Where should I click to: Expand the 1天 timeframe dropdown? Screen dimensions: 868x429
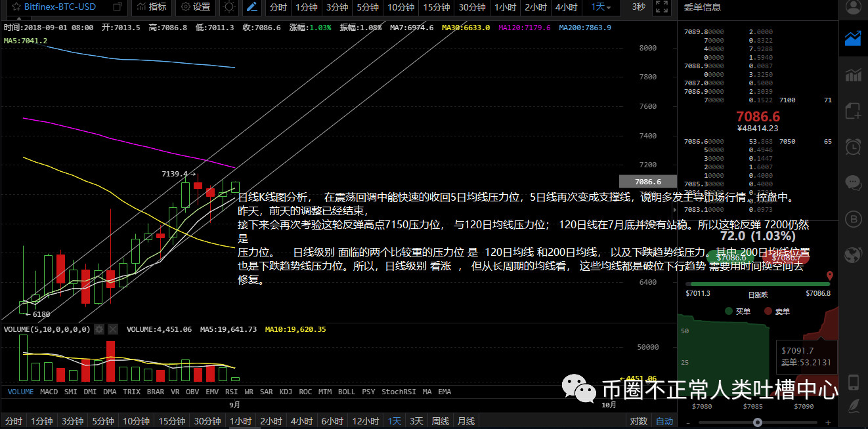tap(601, 7)
